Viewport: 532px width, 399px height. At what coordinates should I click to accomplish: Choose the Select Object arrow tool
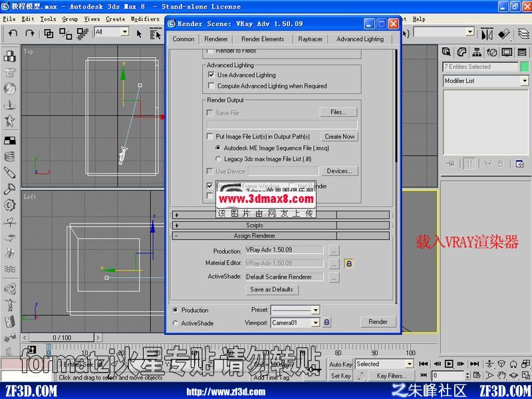tap(139, 33)
